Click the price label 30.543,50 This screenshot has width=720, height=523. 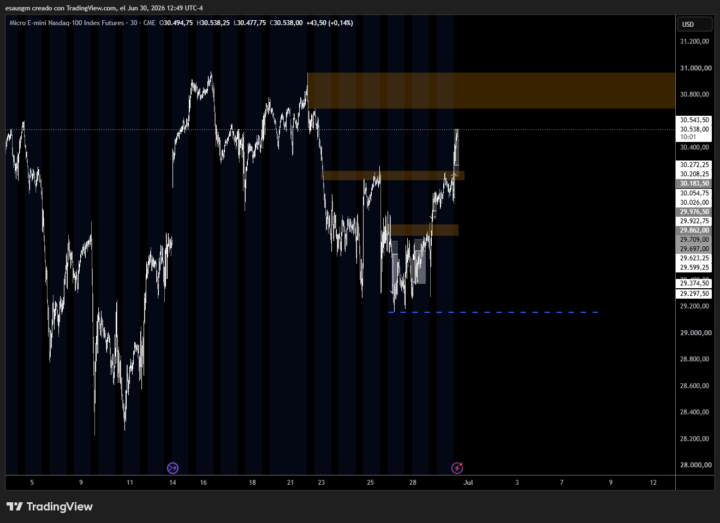click(x=694, y=120)
